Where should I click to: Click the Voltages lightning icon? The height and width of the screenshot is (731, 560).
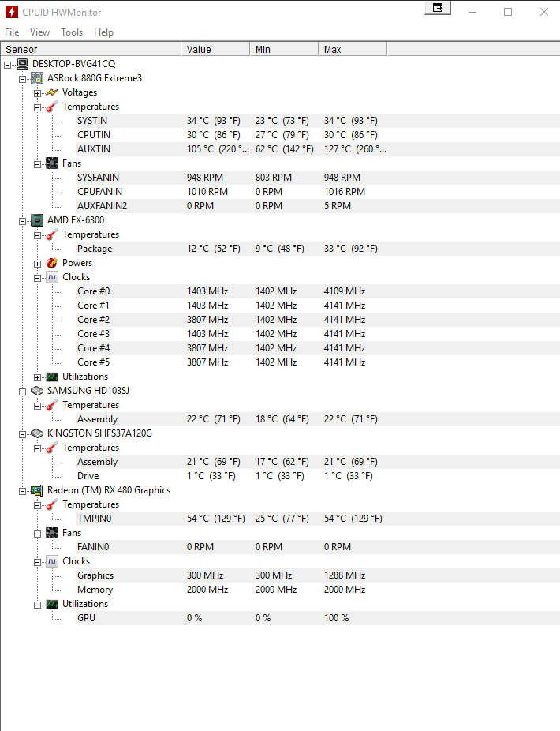(x=52, y=92)
